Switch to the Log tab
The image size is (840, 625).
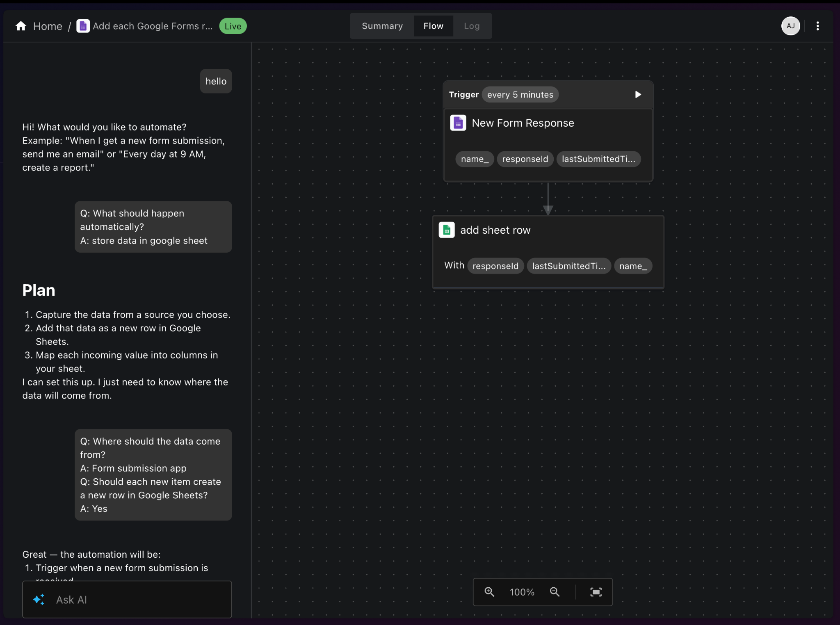pyautogui.click(x=472, y=26)
